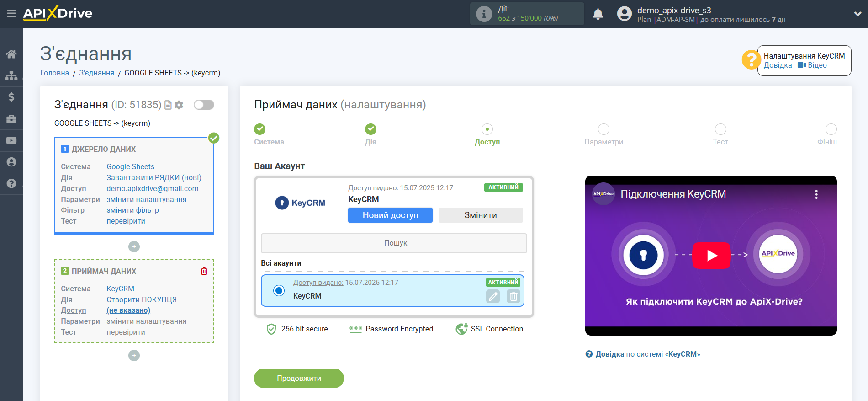Screen dimensions: 868x401
Task: Click Створити ПОКУПЦЯ action link
Action: 142,299
